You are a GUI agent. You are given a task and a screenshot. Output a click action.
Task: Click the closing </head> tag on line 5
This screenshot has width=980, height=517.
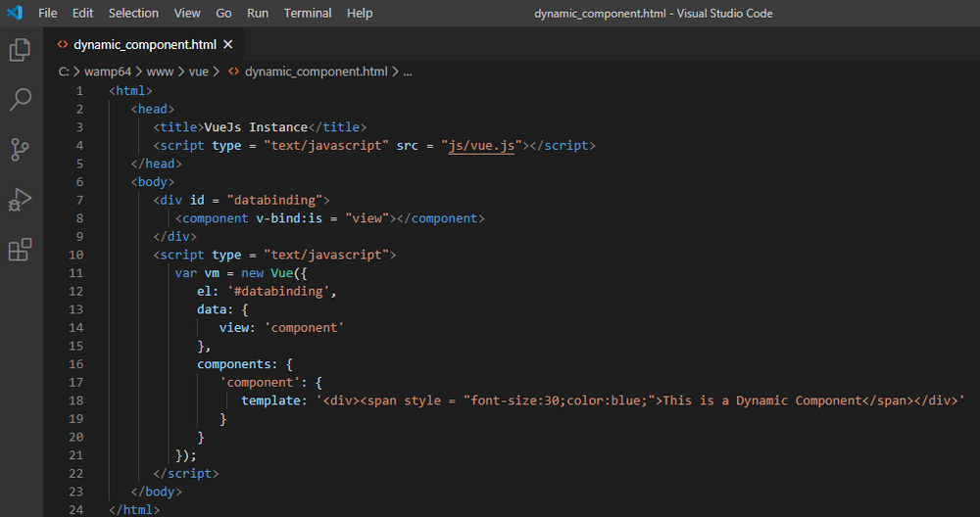coord(156,164)
